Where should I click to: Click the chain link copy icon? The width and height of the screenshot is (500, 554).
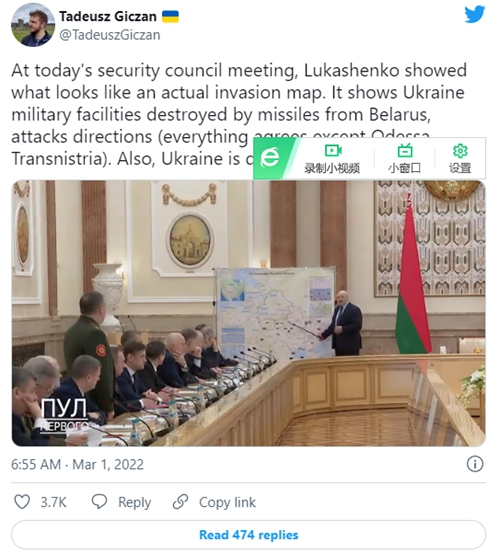pyautogui.click(x=181, y=502)
